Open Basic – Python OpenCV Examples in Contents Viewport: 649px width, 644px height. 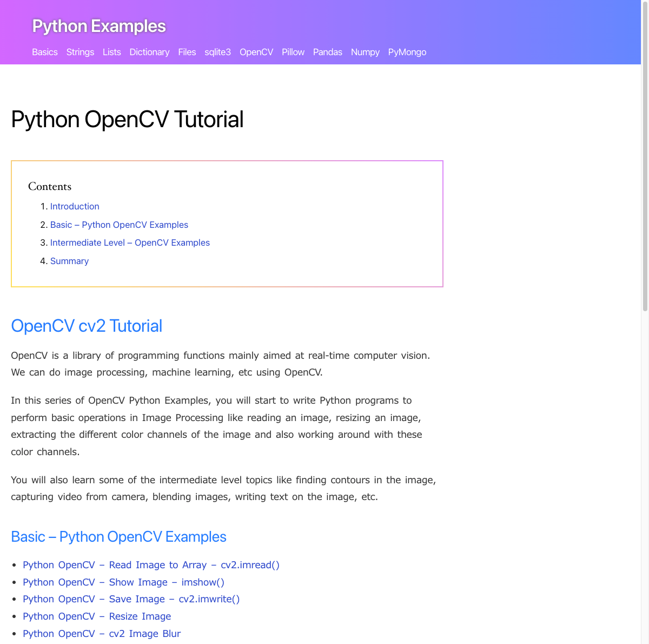tap(119, 225)
